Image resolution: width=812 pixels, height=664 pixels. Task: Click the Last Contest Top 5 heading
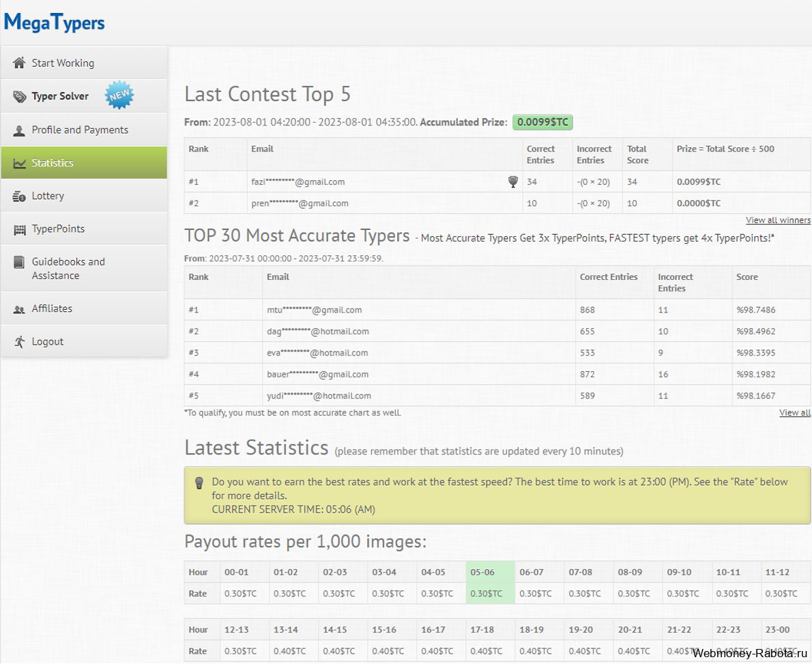267,94
